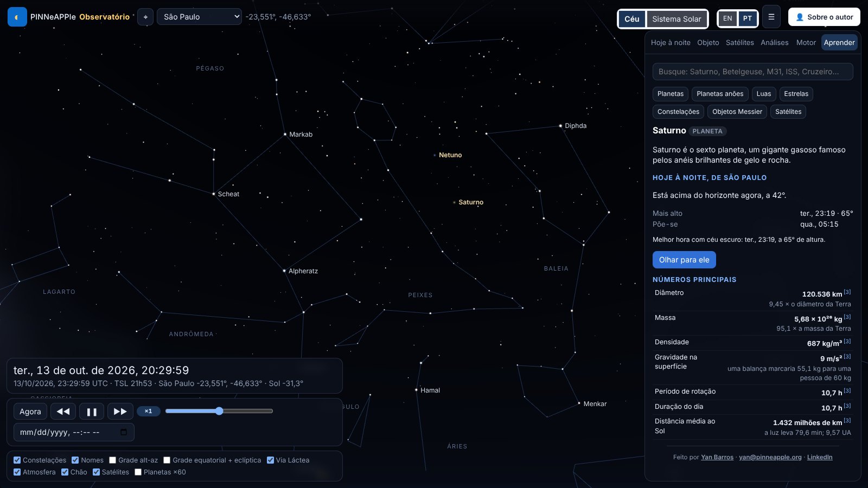Open the São Paulo location dropdown
Image resolution: width=868 pixels, height=488 pixels.
tap(199, 17)
